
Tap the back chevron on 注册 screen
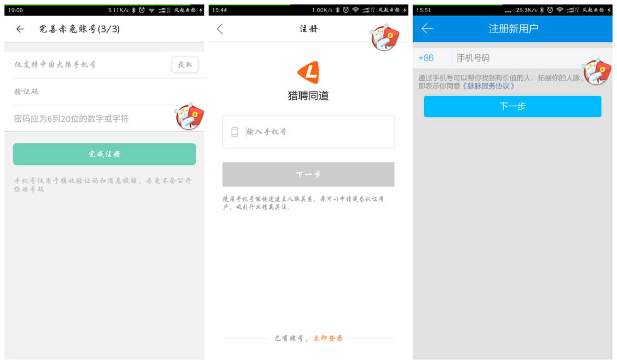click(220, 29)
